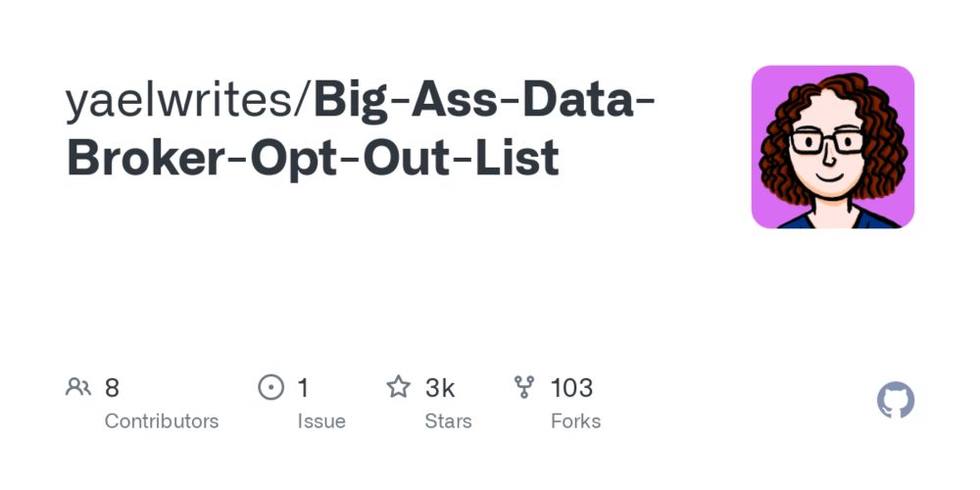
Task: Open the Forks label
Action: [576, 421]
